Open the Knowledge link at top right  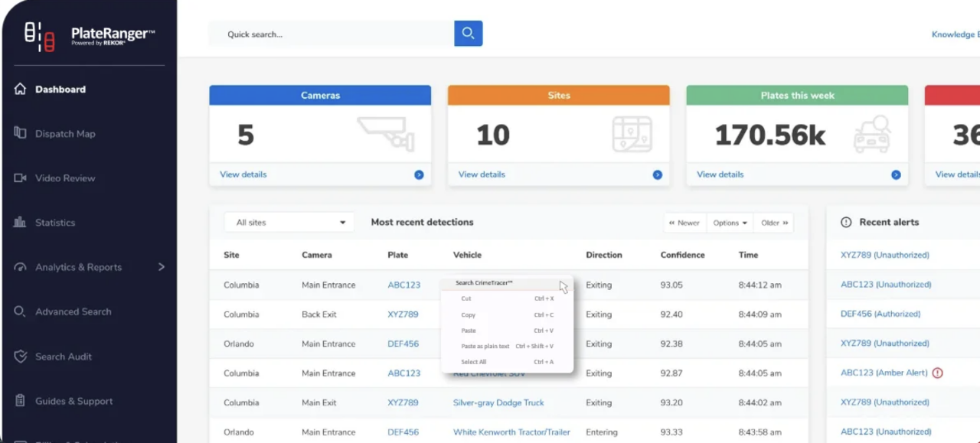point(955,34)
